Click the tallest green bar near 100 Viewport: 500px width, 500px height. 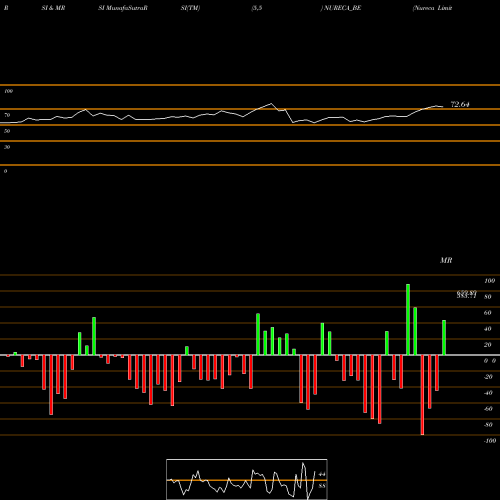tap(408, 319)
